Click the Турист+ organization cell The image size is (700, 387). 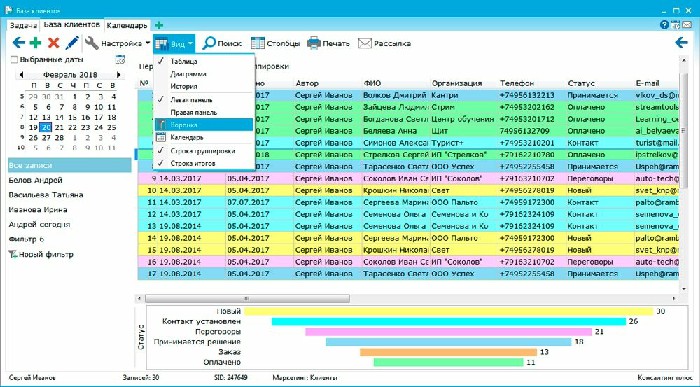[464, 143]
